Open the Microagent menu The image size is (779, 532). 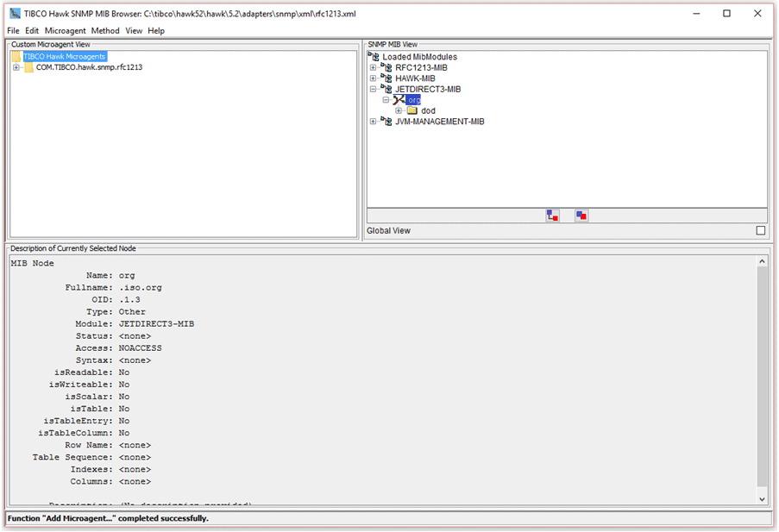(65, 31)
